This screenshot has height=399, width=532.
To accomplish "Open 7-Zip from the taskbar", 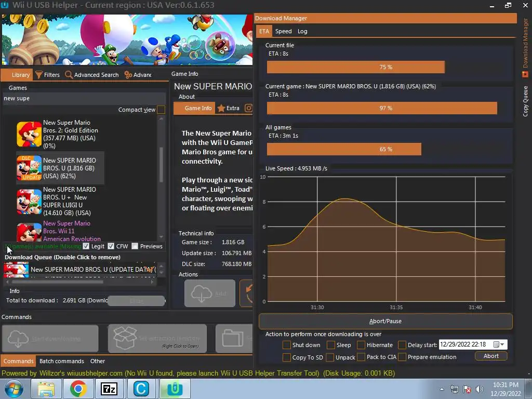I will [x=109, y=389].
